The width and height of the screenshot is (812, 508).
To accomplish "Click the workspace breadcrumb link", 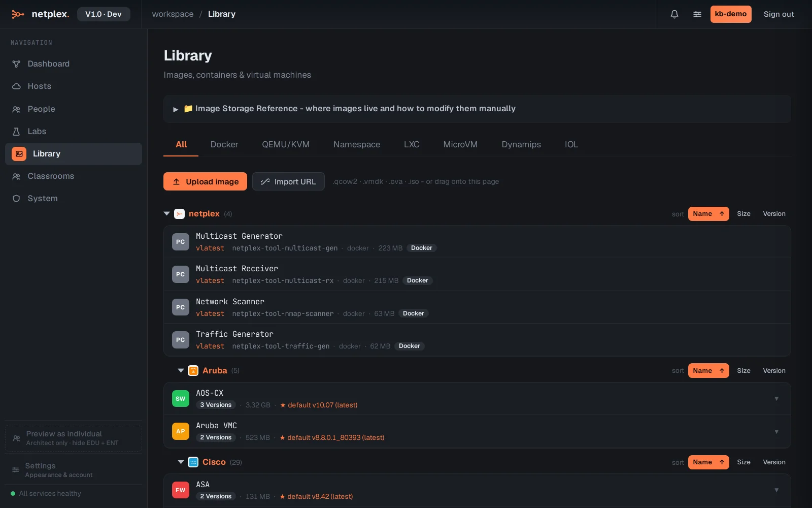I will [173, 14].
